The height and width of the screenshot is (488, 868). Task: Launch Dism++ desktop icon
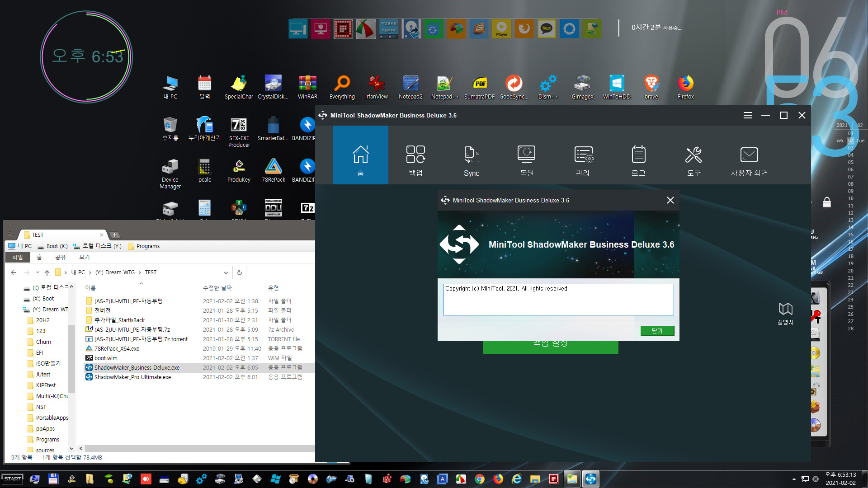click(548, 87)
